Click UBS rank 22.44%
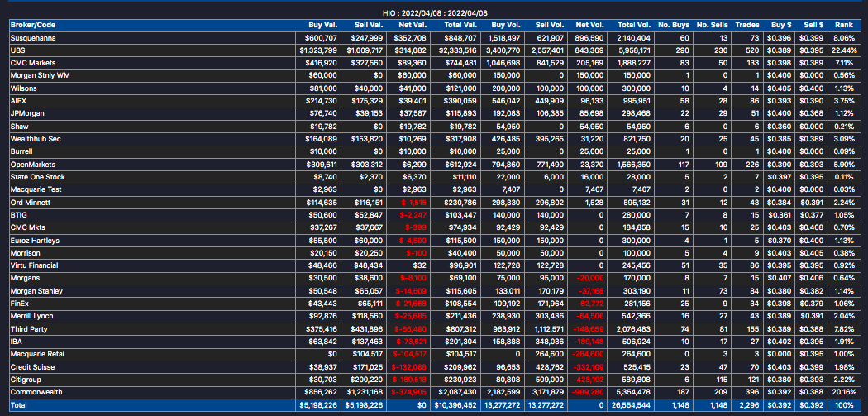The image size is (868, 416). 846,50
